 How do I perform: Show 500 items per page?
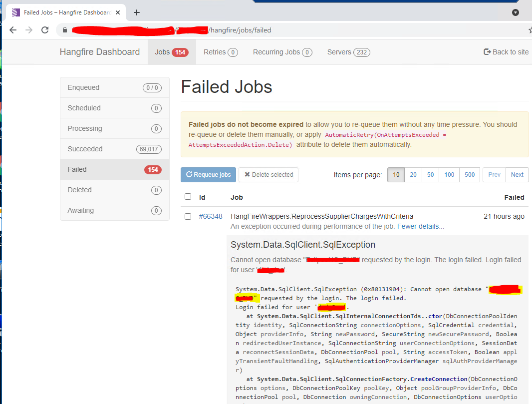point(469,175)
